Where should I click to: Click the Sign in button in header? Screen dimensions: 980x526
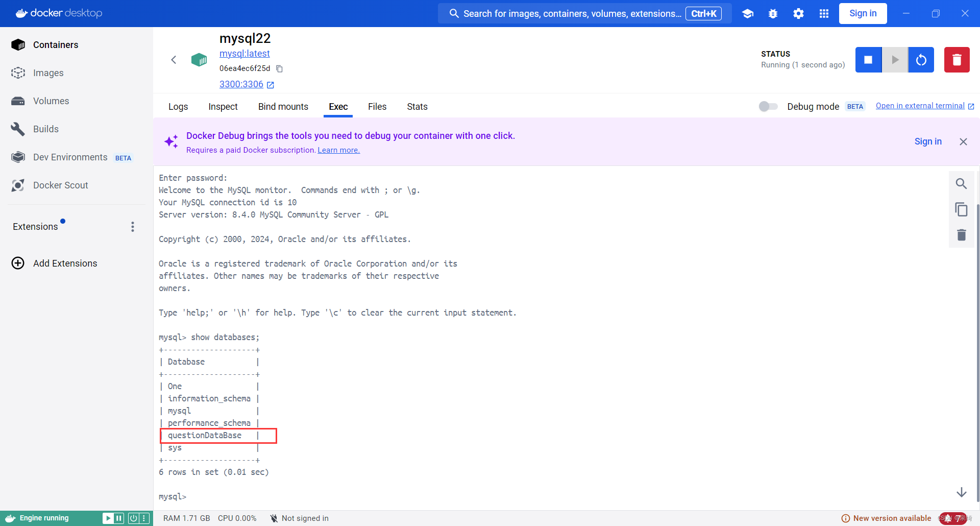point(863,13)
